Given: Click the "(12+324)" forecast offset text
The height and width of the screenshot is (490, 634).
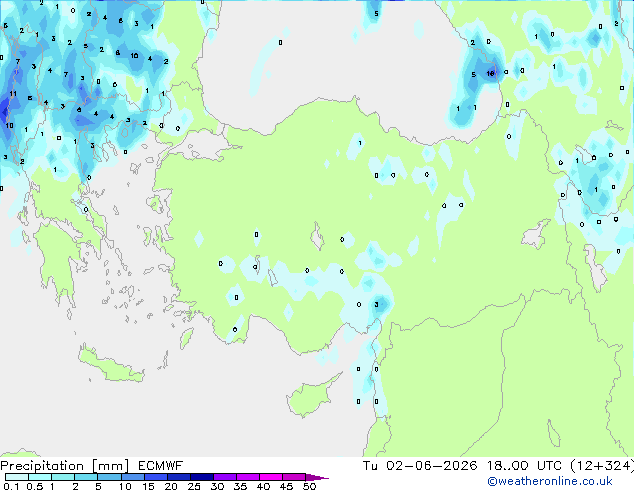Looking at the screenshot, I should [602, 466].
